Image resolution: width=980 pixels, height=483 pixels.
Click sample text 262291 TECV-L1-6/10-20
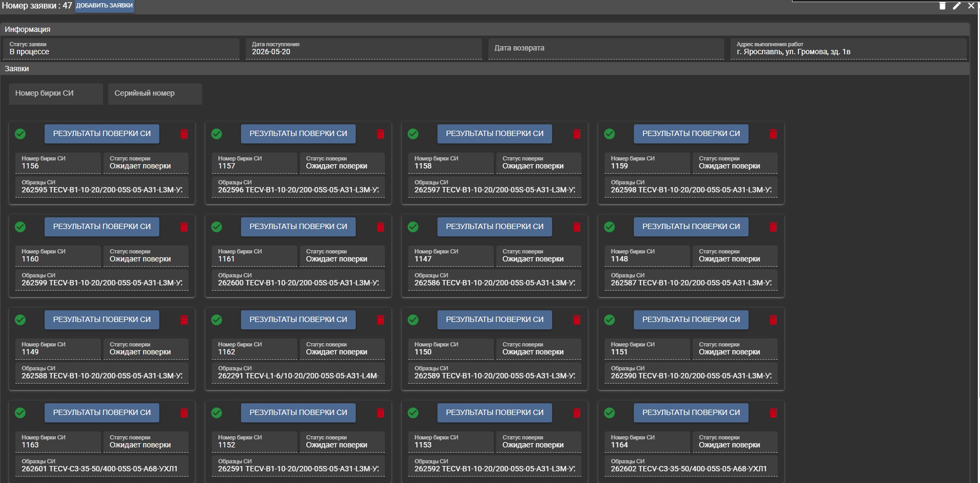298,376
